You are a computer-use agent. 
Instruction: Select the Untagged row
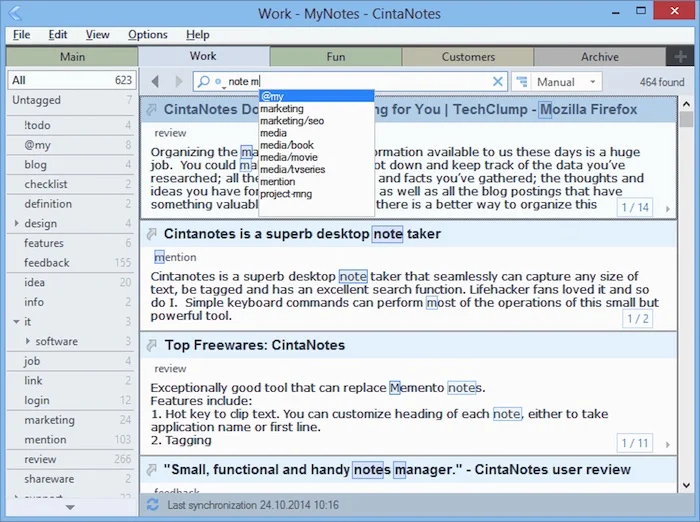(x=72, y=100)
